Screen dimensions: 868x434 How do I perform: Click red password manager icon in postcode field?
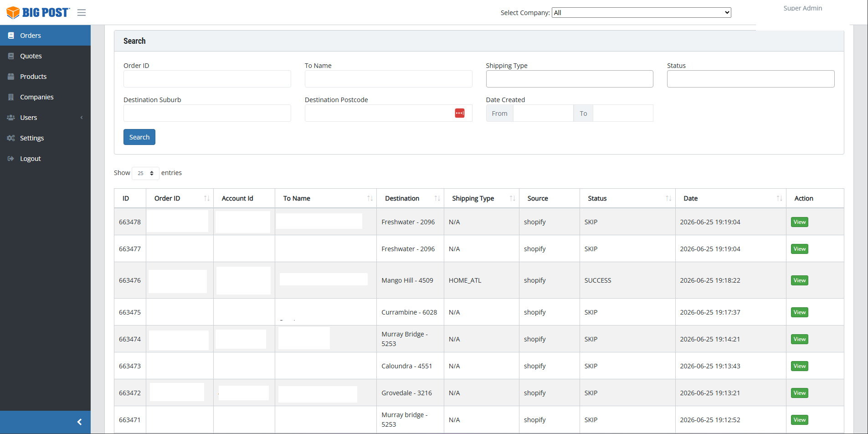tap(460, 113)
